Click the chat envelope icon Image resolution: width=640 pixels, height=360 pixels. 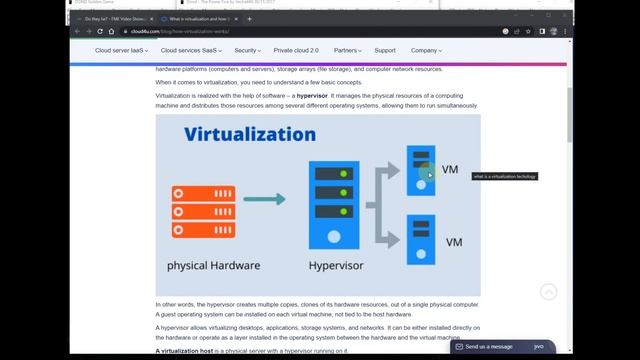[x=459, y=347]
